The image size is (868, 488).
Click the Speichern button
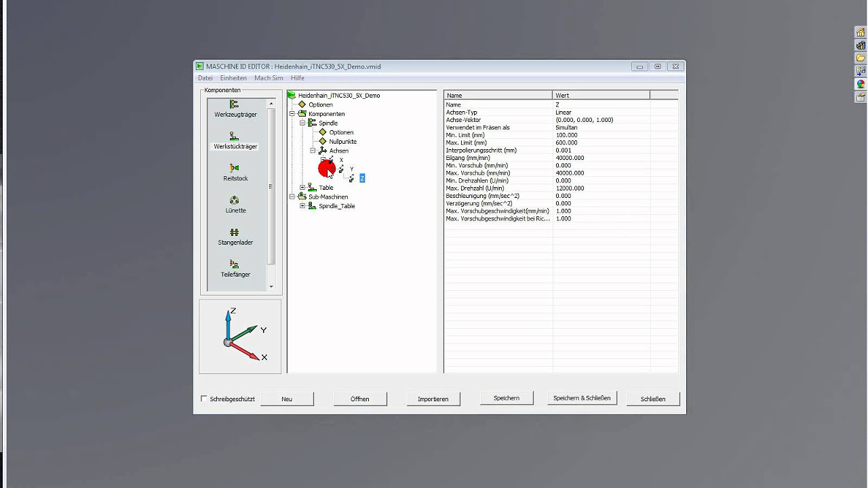(507, 399)
